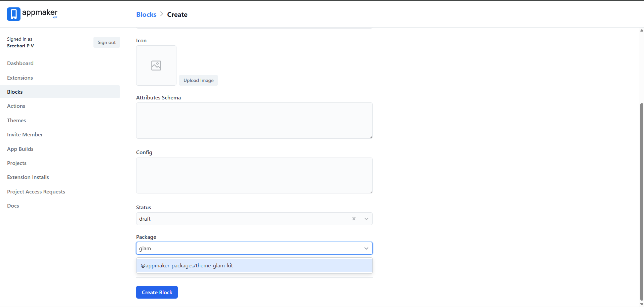
Task: Click the page scroll-down arrow
Action: pos(641,304)
